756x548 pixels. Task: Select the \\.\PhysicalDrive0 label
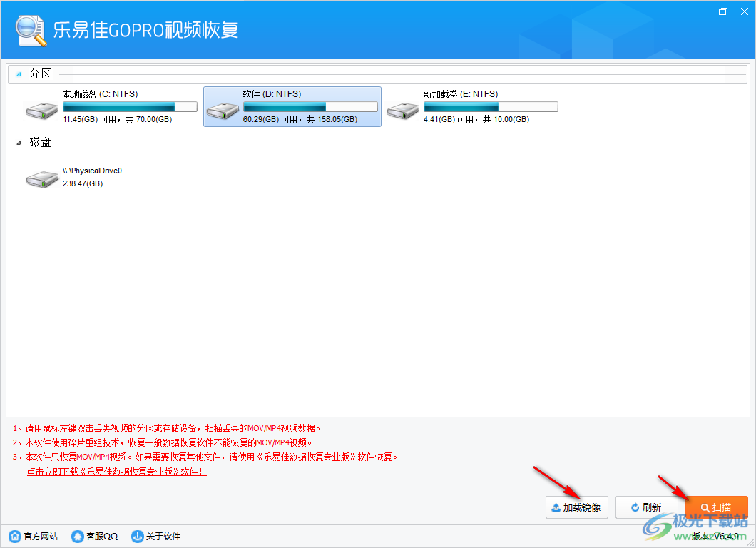tap(92, 171)
